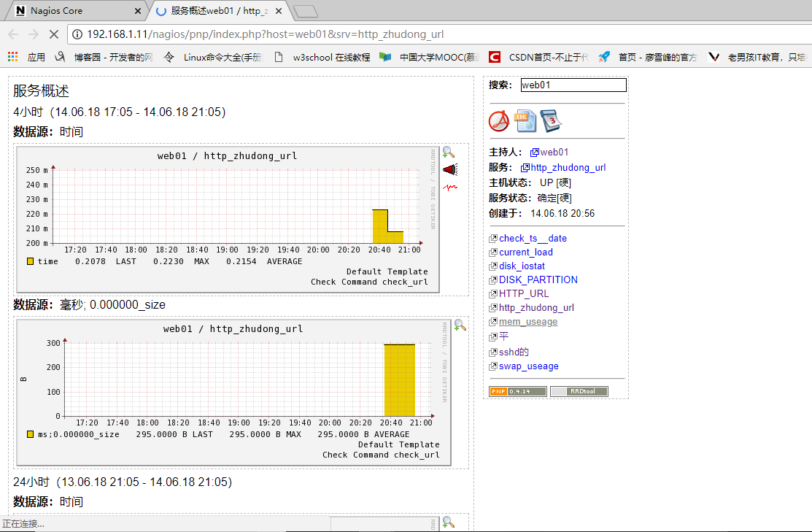This screenshot has height=532, width=812.
Task: Open the current_load service link
Action: coord(526,252)
